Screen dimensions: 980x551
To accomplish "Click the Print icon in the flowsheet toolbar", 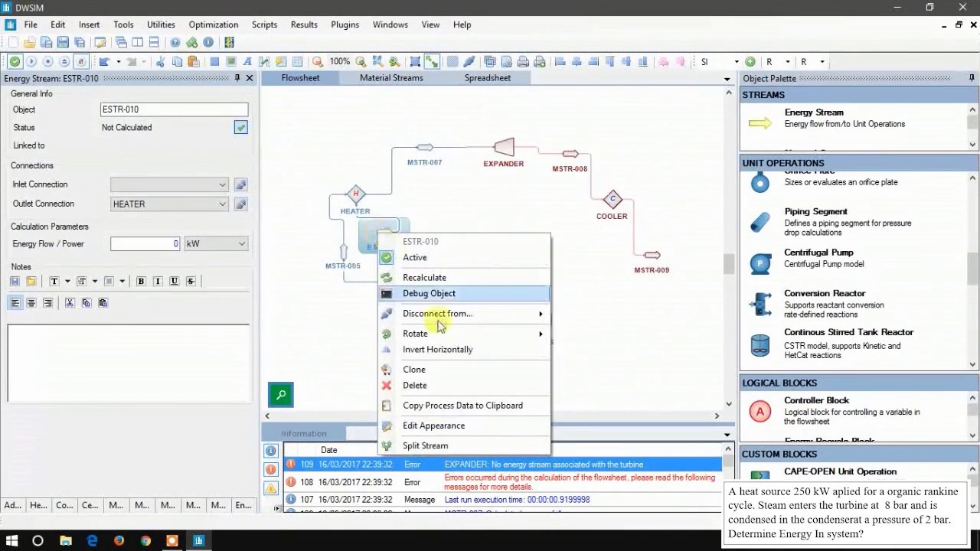I will pyautogui.click(x=523, y=61).
